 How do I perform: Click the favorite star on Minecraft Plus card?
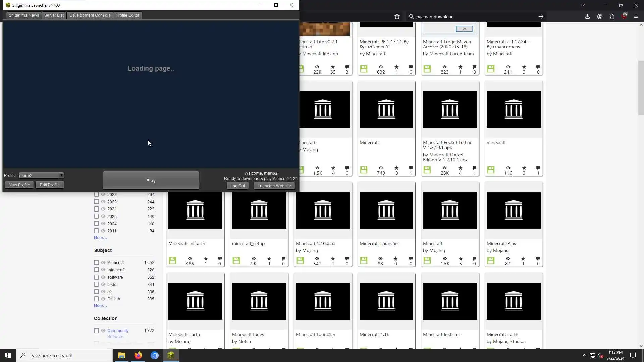click(523, 259)
